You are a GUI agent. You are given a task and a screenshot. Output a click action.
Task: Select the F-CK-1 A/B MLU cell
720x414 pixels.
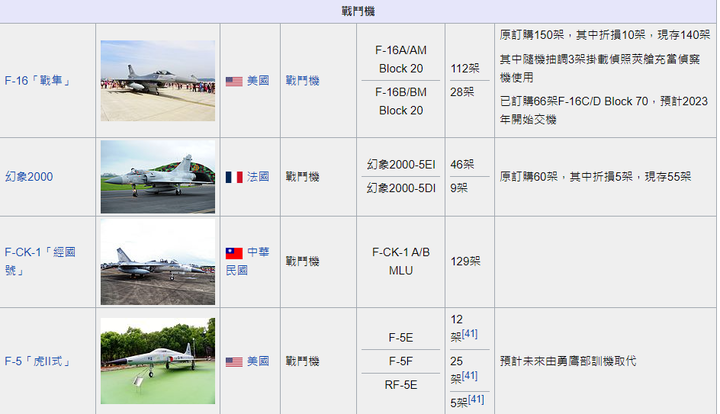401,261
